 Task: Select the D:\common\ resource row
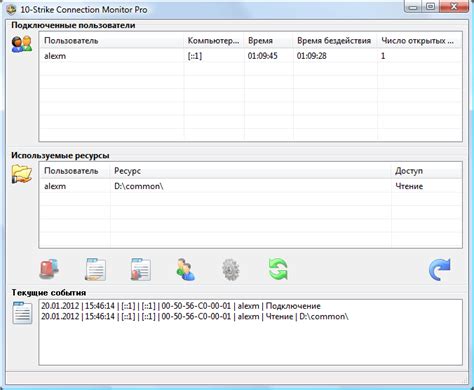tap(251, 186)
